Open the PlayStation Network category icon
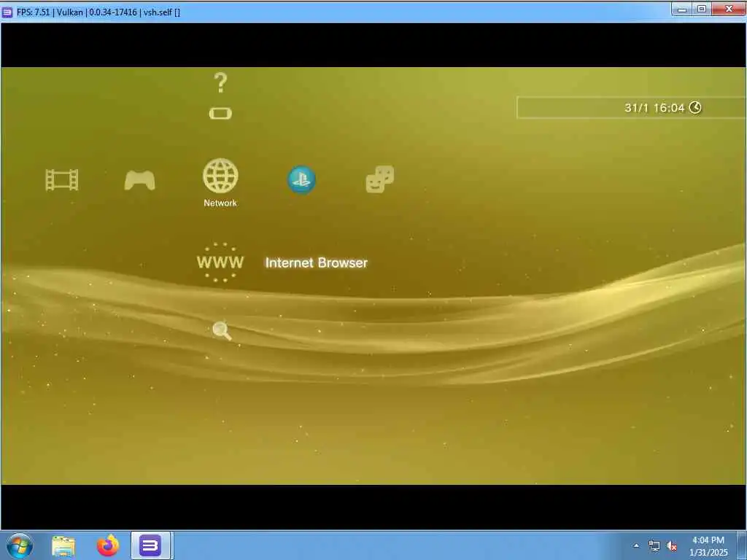This screenshot has width=747, height=560. click(x=301, y=179)
